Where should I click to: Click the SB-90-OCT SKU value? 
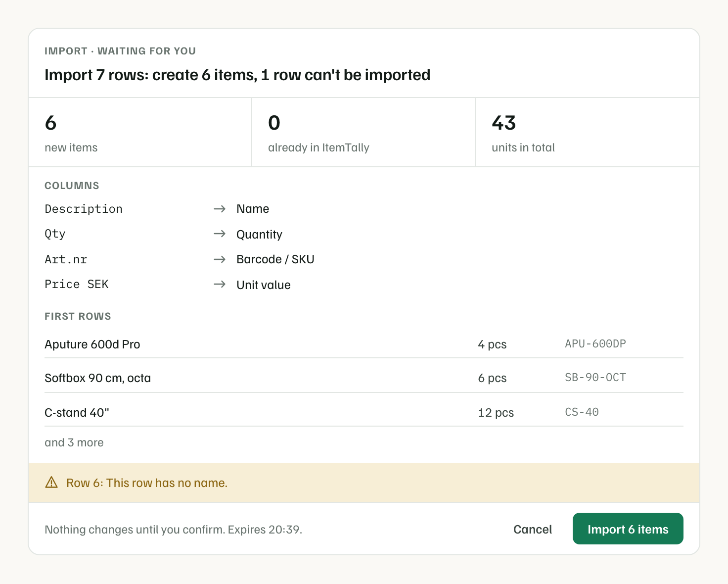[x=595, y=377]
